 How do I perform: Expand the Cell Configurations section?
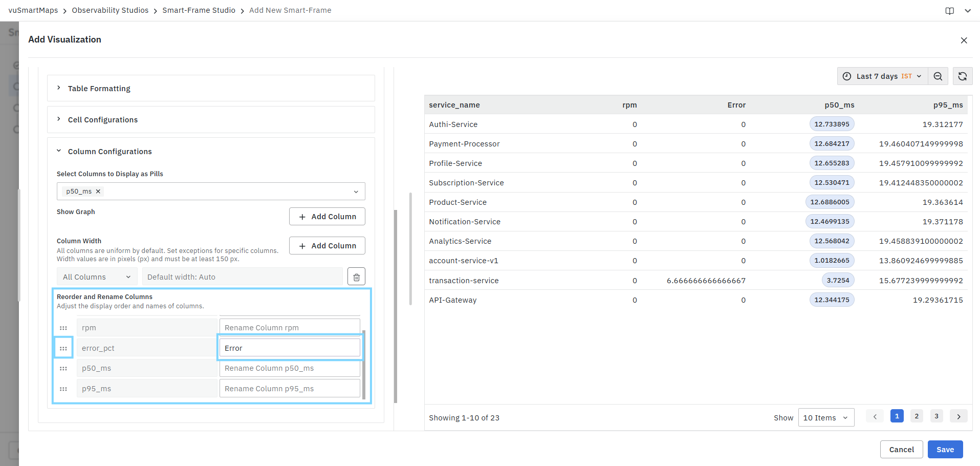(211, 120)
